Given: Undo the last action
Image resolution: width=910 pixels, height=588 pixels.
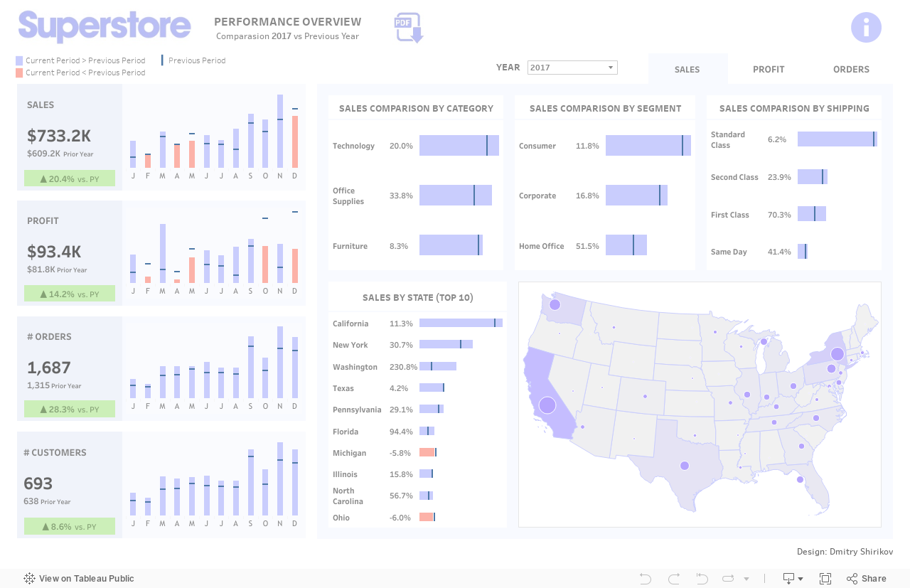Looking at the screenshot, I should pyautogui.click(x=646, y=579).
